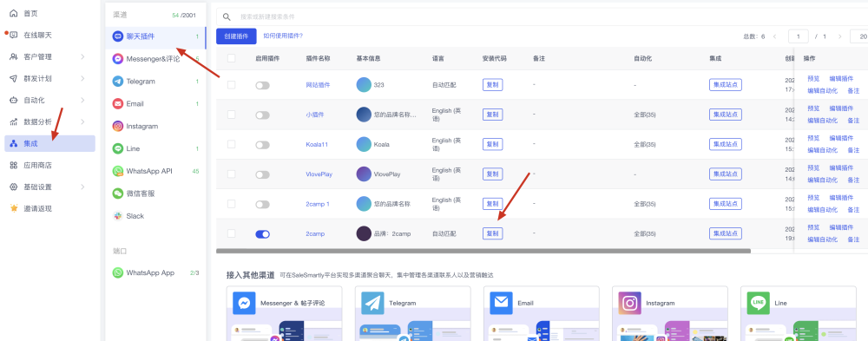Check the checkbox for 小插件 row
868x341 pixels.
click(x=232, y=115)
